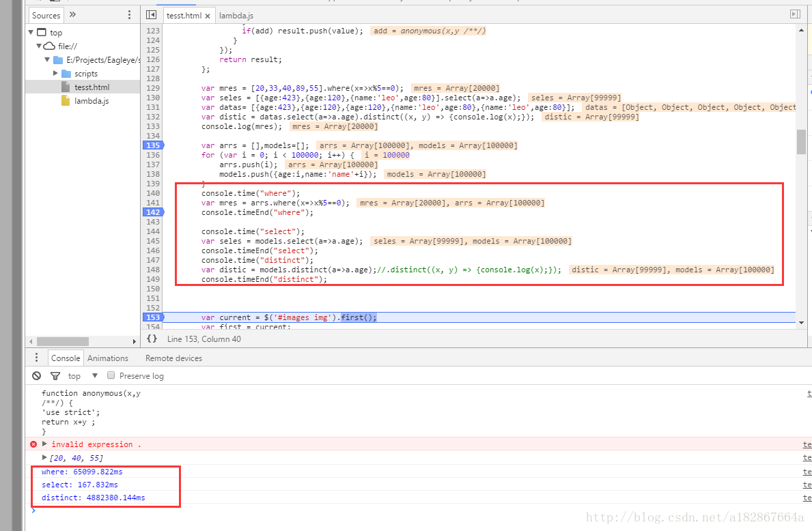The height and width of the screenshot is (531, 812).
Task: Open the Animations drawer tab
Action: pyautogui.click(x=108, y=358)
